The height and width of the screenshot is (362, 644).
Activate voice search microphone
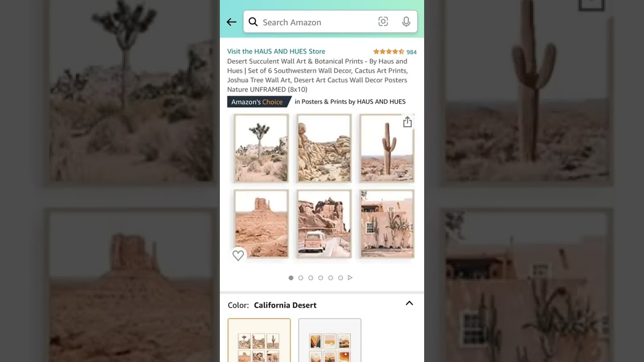406,22
